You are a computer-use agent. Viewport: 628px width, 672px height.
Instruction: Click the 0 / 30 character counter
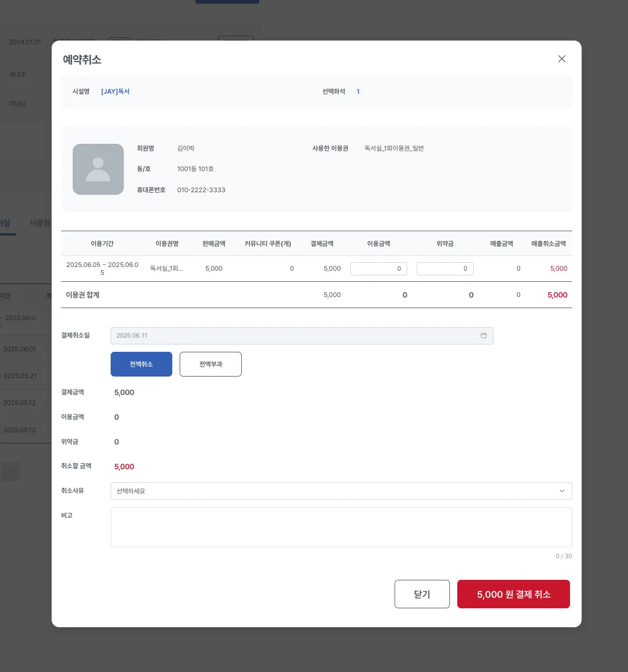tap(564, 556)
